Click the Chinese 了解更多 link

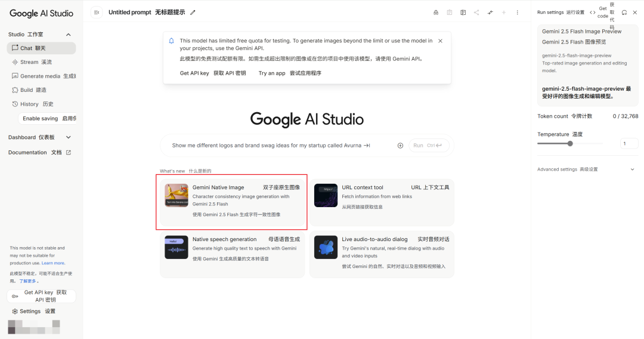[x=28, y=281]
